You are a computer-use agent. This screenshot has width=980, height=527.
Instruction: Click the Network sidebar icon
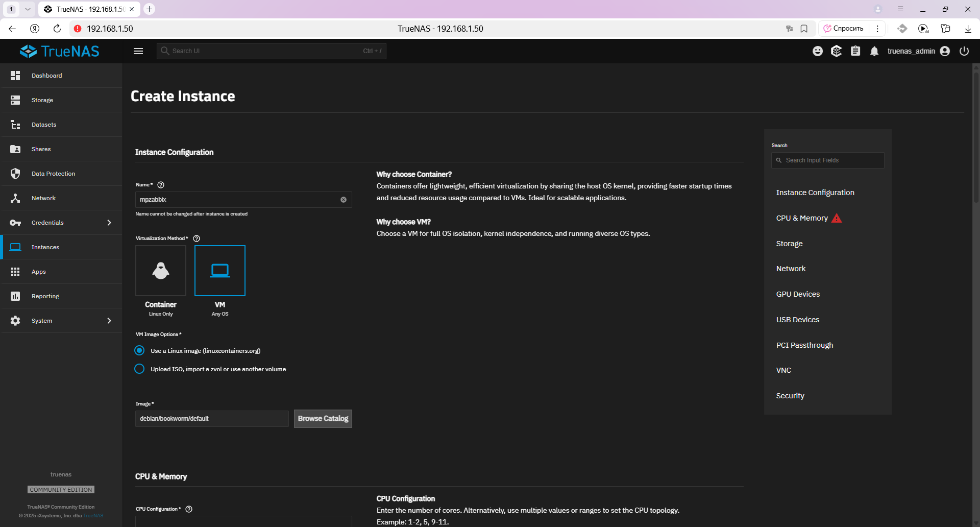pos(15,198)
